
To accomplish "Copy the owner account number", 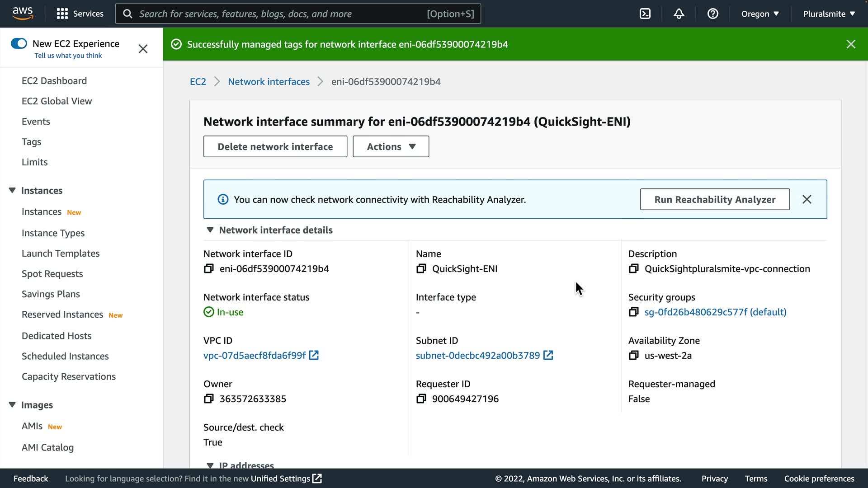I will pyautogui.click(x=208, y=399).
